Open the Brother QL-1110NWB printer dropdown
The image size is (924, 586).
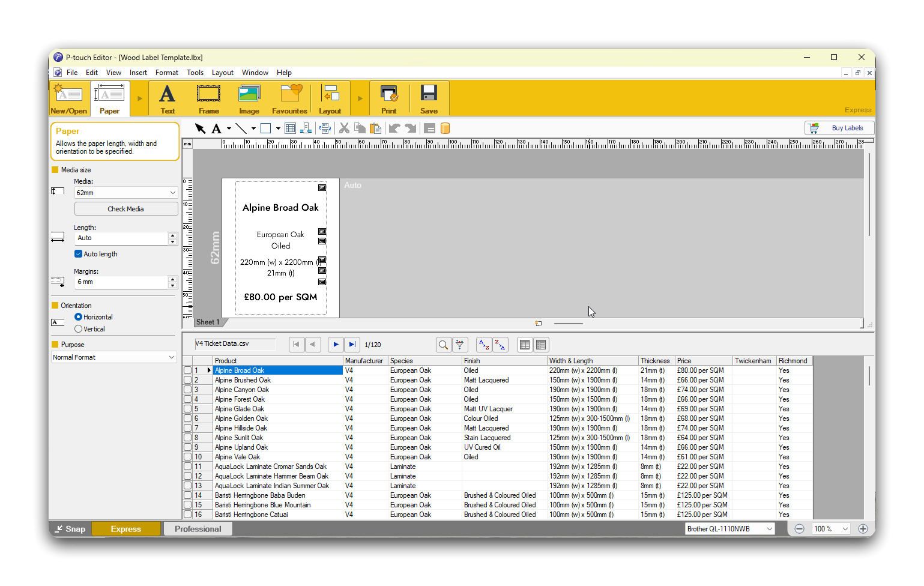point(729,529)
